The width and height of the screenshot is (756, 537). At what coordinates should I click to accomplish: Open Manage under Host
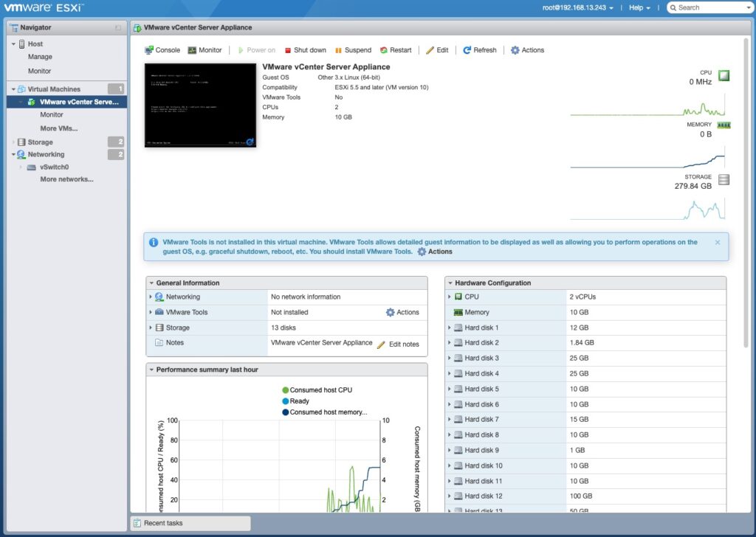[x=40, y=57]
